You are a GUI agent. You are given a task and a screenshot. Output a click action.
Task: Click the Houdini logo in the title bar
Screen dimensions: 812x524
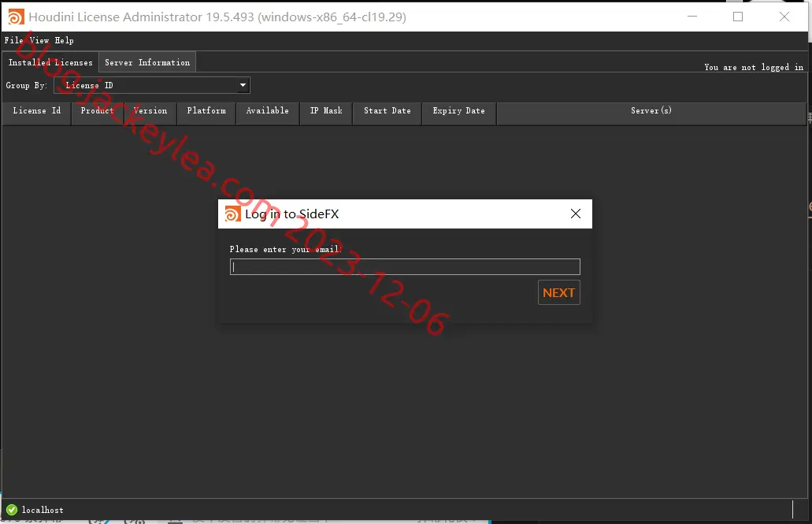16,17
